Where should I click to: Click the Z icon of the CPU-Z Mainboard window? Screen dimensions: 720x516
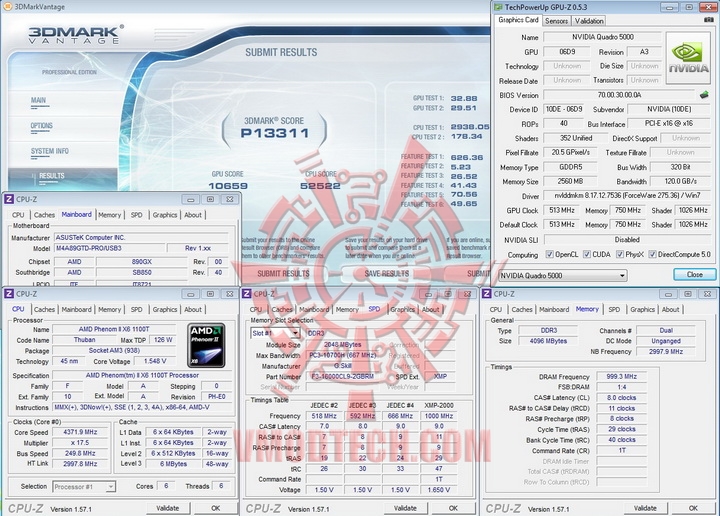[x=9, y=199]
